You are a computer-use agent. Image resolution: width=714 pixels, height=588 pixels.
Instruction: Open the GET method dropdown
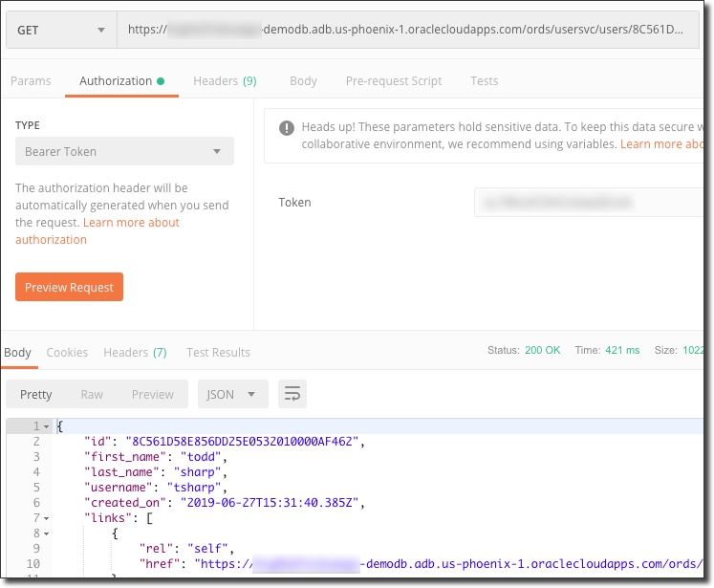point(60,30)
